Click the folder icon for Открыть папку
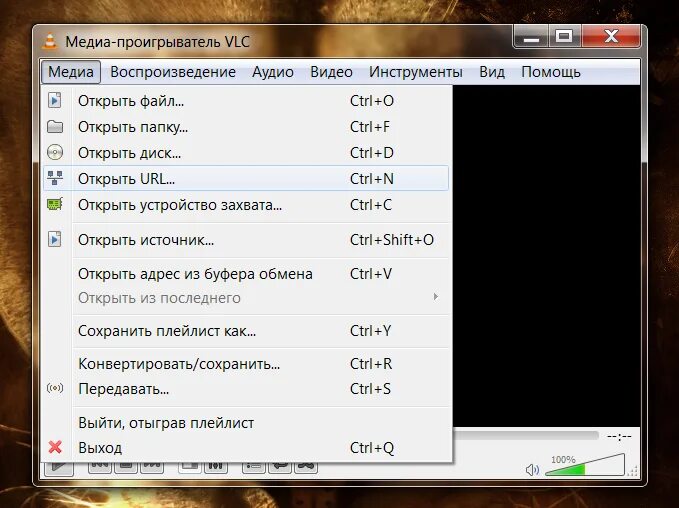Image resolution: width=679 pixels, height=508 pixels. [55, 127]
